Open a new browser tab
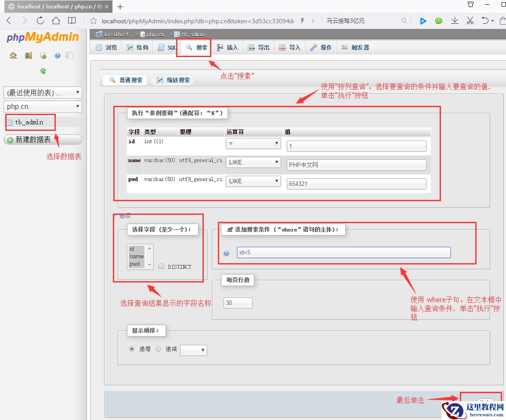506x420 pixels. [120, 7]
